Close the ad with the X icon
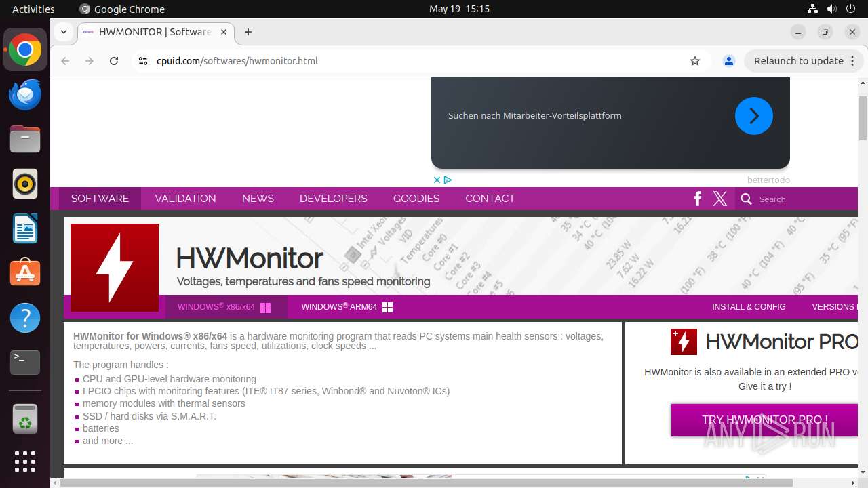The width and height of the screenshot is (868, 488). tap(437, 180)
